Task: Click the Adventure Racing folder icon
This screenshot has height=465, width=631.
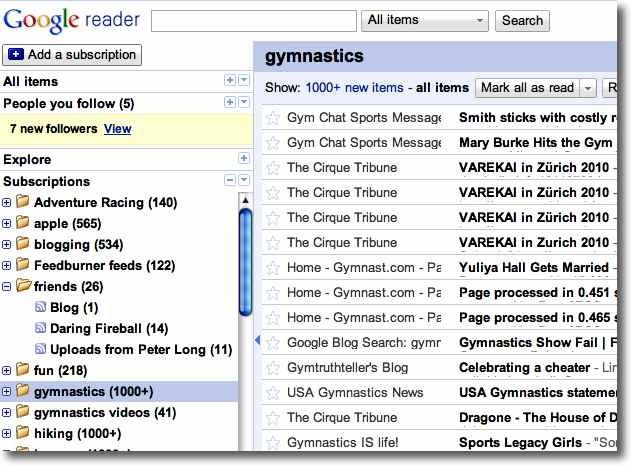Action: (23, 203)
